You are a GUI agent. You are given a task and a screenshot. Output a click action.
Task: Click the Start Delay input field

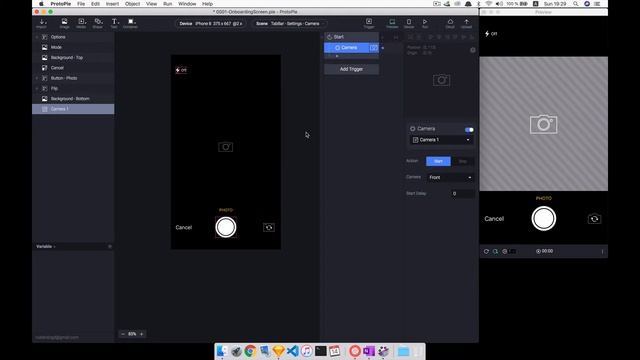click(x=463, y=193)
